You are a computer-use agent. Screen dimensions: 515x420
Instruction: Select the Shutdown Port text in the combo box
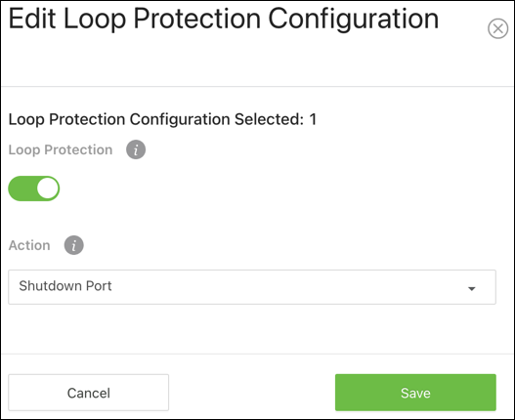pyautogui.click(x=65, y=286)
